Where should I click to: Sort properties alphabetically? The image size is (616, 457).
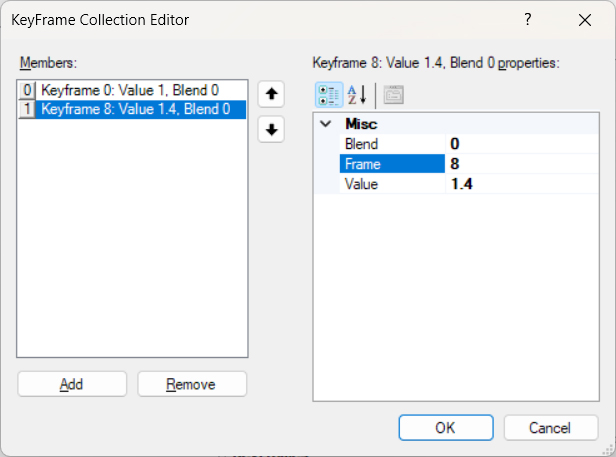point(357,95)
